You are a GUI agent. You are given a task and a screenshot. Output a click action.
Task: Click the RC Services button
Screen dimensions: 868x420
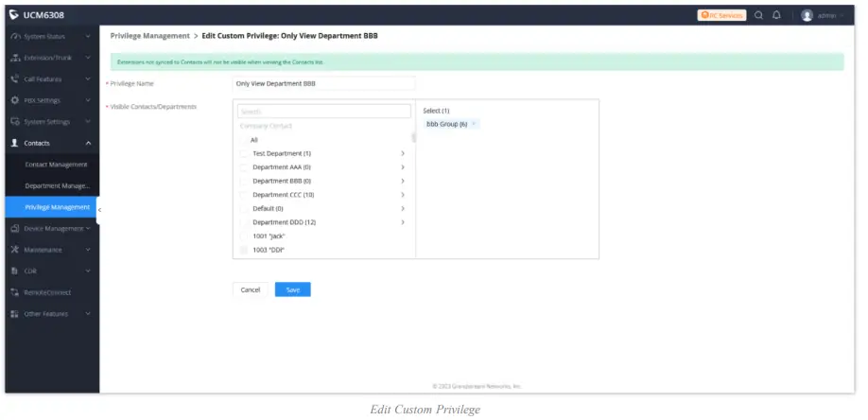pyautogui.click(x=721, y=15)
